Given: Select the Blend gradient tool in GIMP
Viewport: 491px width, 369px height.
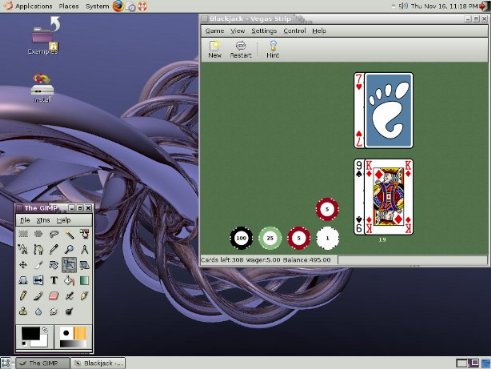Looking at the screenshot, I should tap(84, 280).
